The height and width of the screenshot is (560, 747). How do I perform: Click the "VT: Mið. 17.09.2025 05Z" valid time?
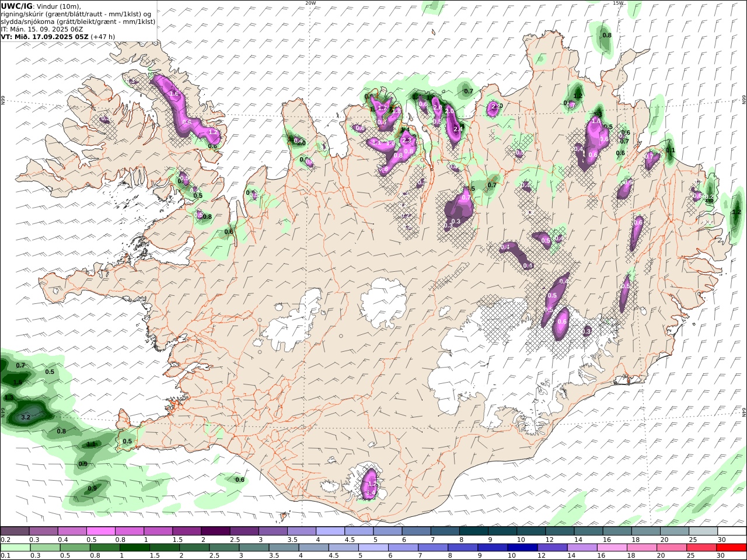[x=44, y=36]
